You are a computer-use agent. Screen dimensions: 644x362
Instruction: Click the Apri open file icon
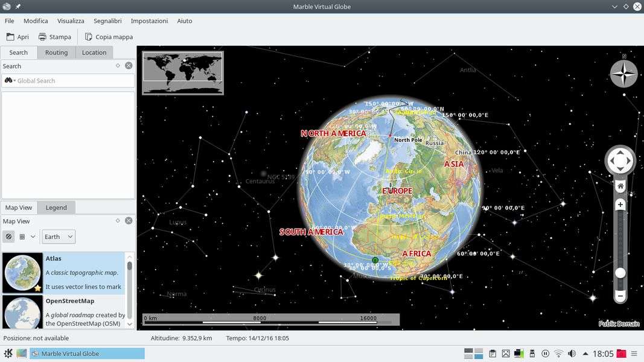pos(11,37)
